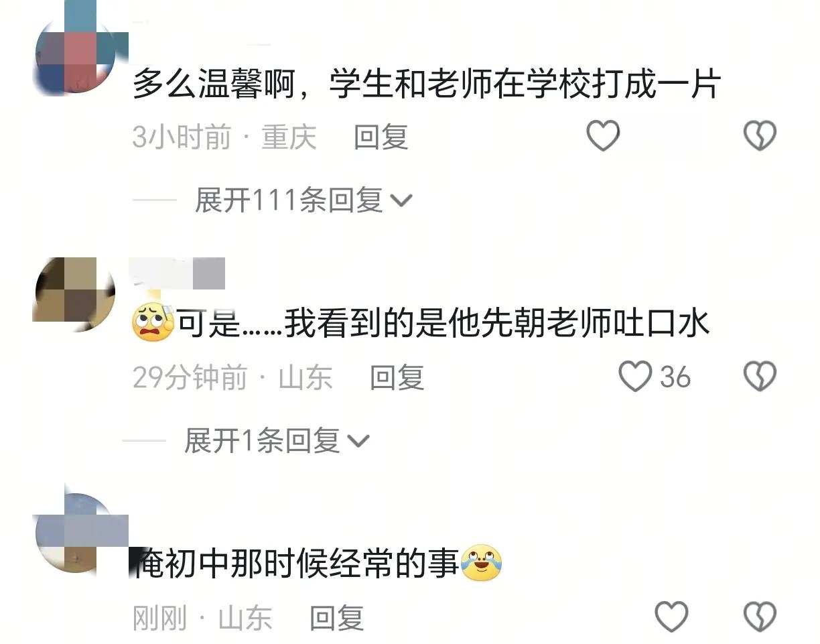Reply to the 刚刚 山东 comment
This screenshot has width=820, height=644.
click(336, 618)
